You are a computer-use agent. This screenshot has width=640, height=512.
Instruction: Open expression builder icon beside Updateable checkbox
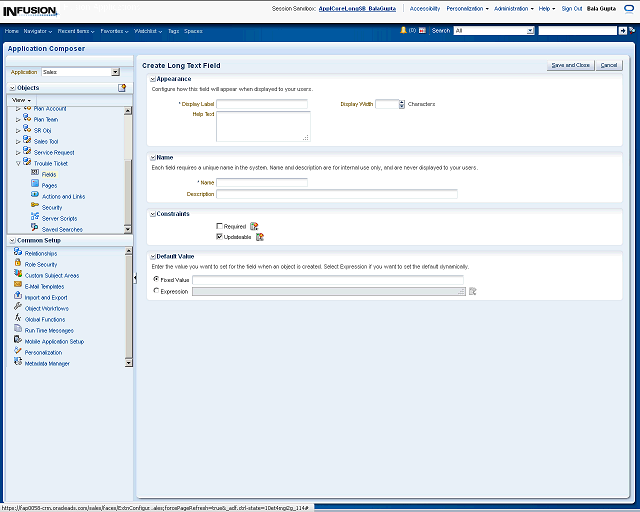pyautogui.click(x=260, y=237)
